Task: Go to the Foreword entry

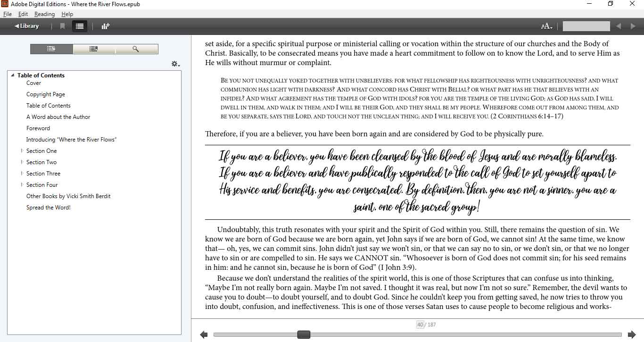Action: coord(38,128)
